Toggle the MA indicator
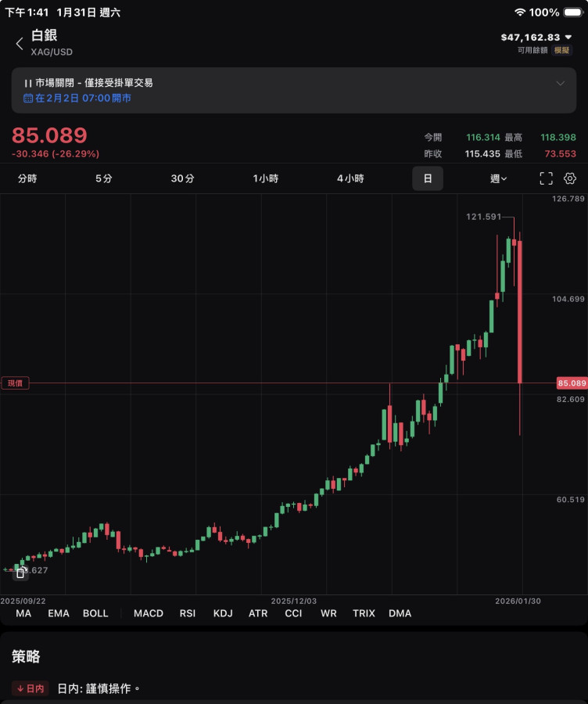The width and height of the screenshot is (588, 704). click(x=23, y=613)
